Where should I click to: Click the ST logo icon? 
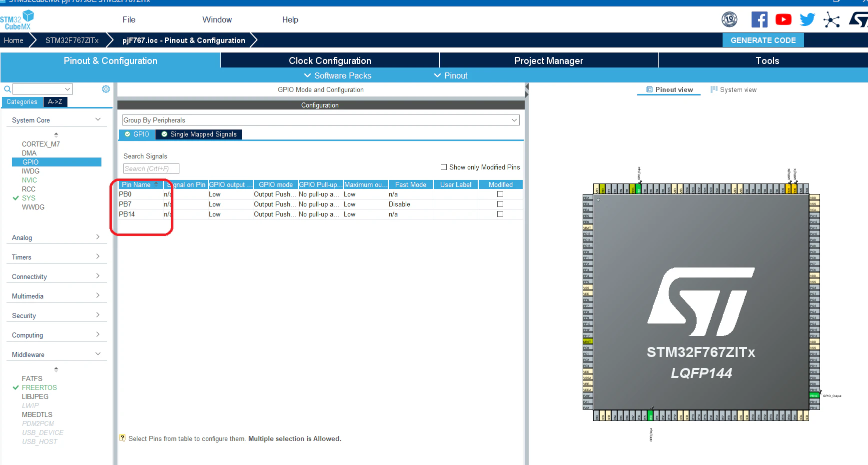(859, 19)
